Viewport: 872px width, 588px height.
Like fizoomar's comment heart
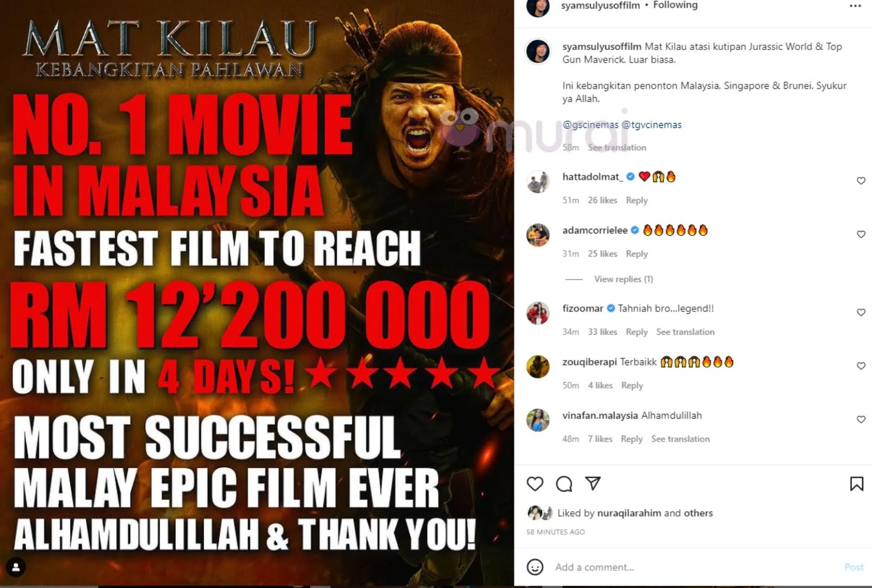tap(861, 313)
